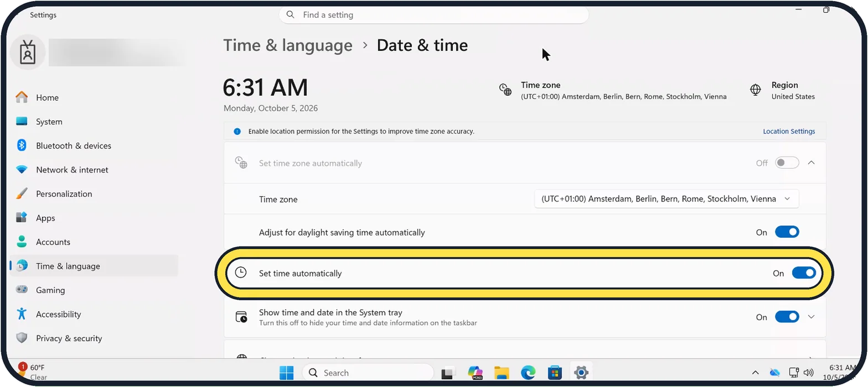868x387 pixels.
Task: Go back to Time & language breadcrumb
Action: [288, 45]
